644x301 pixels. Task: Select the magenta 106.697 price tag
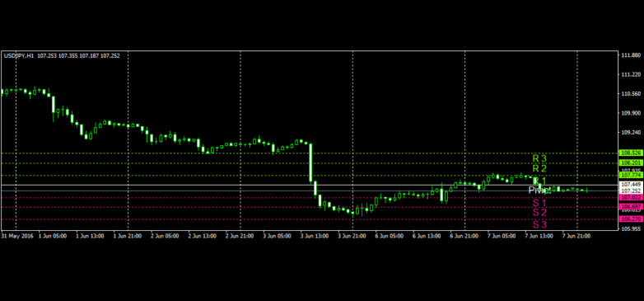click(631, 206)
